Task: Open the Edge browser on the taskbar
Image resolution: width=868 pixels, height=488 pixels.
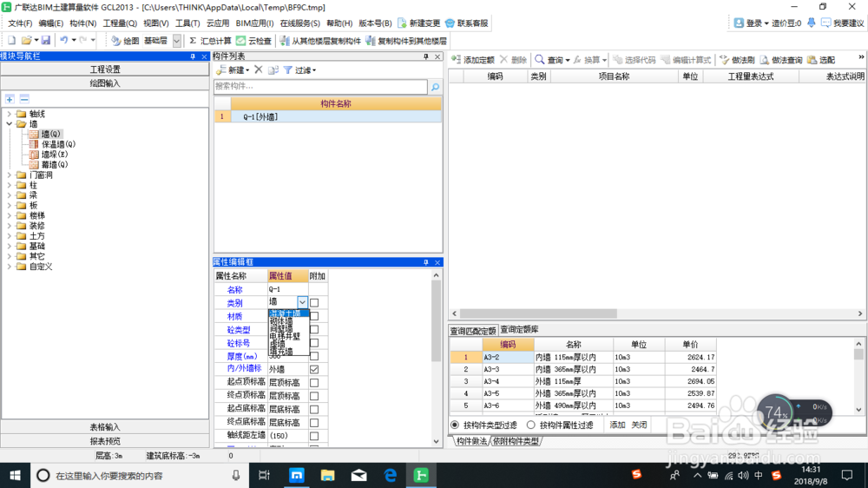Action: coord(391,475)
